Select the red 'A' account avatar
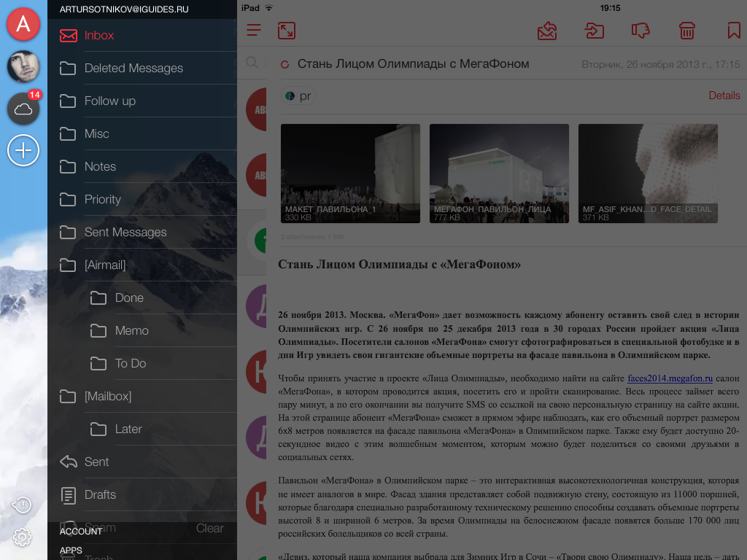This screenshot has width=747, height=560. point(23,24)
